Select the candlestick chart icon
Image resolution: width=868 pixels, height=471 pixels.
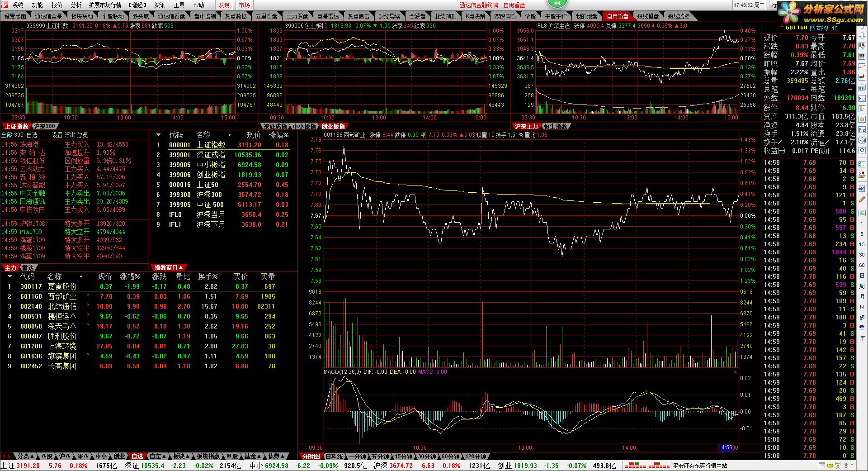862,77
